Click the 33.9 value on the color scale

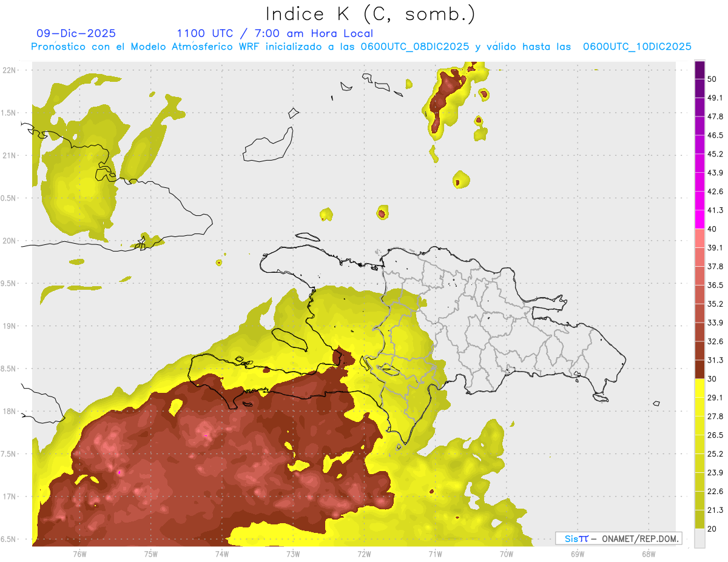715,323
